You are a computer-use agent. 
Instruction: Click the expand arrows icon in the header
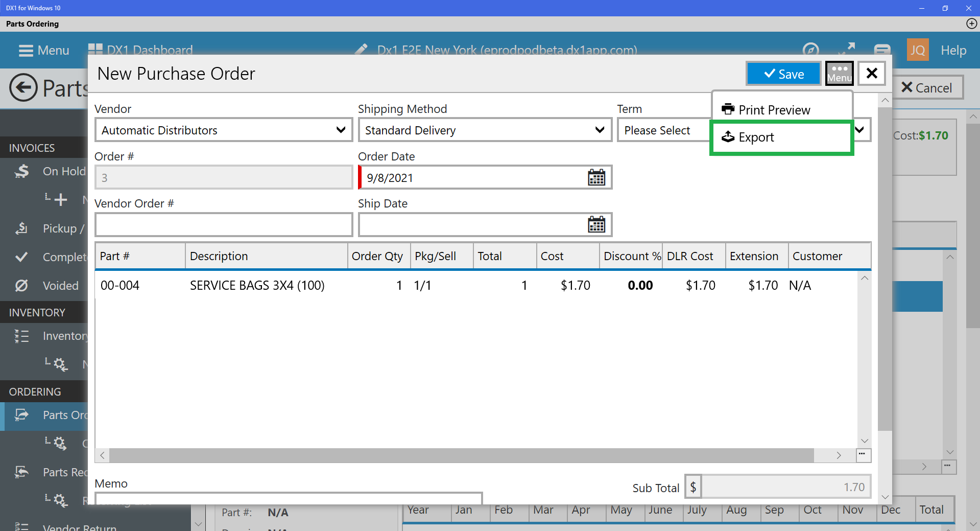(847, 49)
